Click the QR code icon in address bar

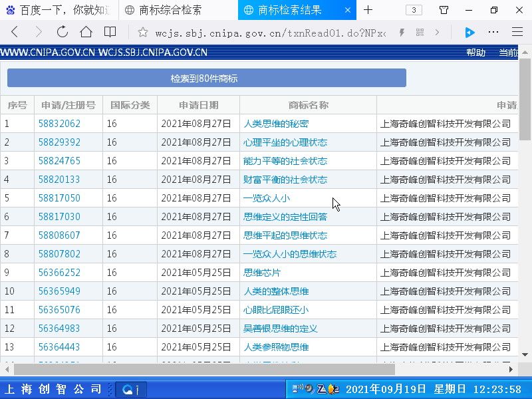tap(420, 32)
